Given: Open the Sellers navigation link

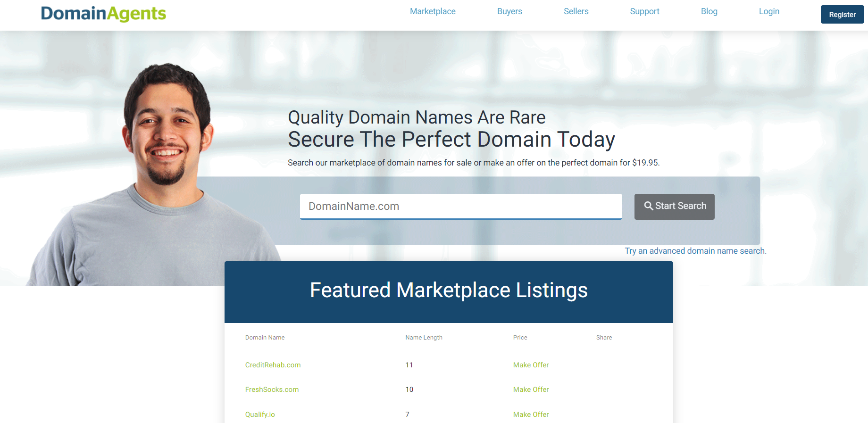Looking at the screenshot, I should pos(576,11).
